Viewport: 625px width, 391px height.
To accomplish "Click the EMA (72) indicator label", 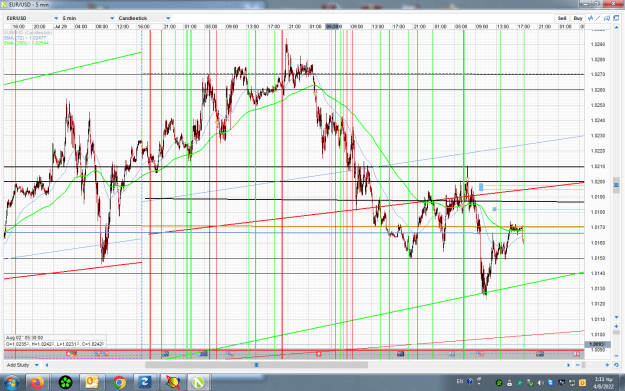I will pyautogui.click(x=25, y=38).
